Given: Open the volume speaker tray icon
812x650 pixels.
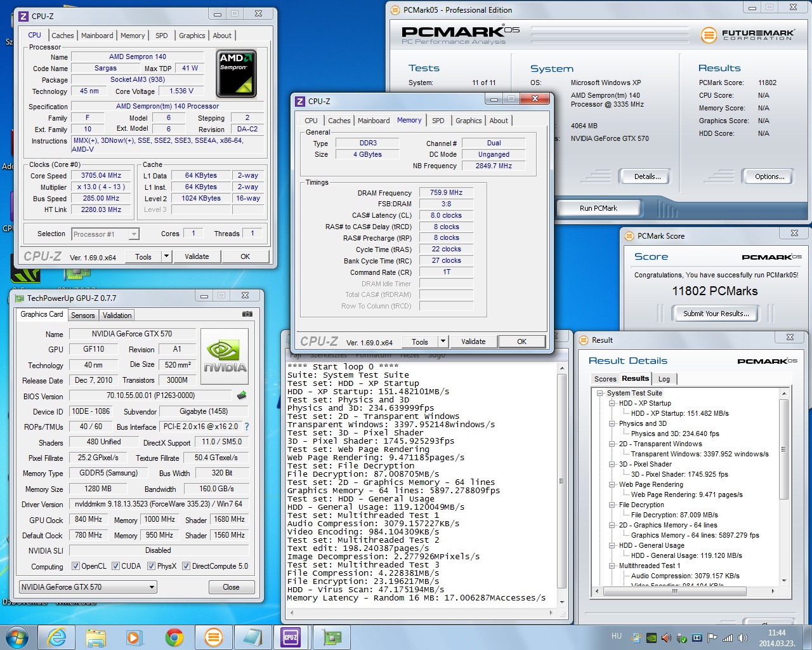Looking at the screenshot, I should click(742, 638).
